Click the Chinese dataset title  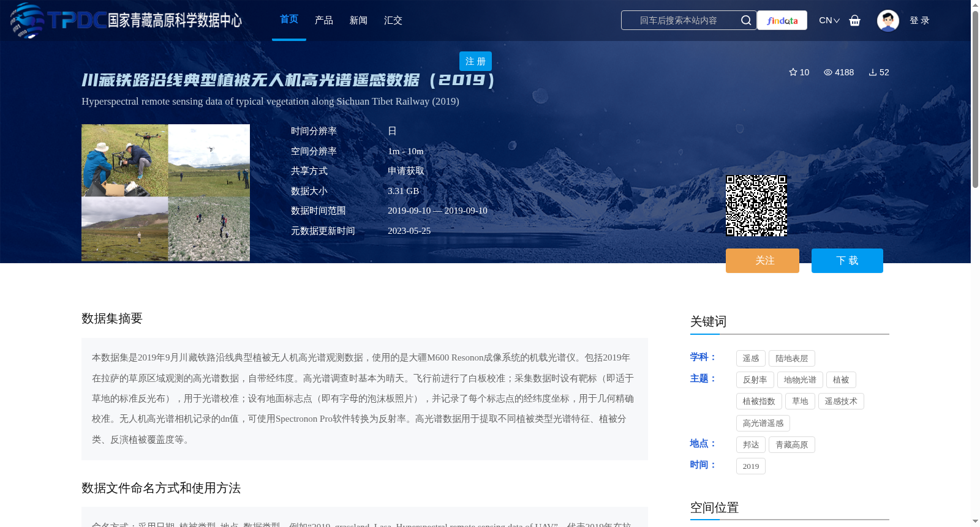click(288, 80)
